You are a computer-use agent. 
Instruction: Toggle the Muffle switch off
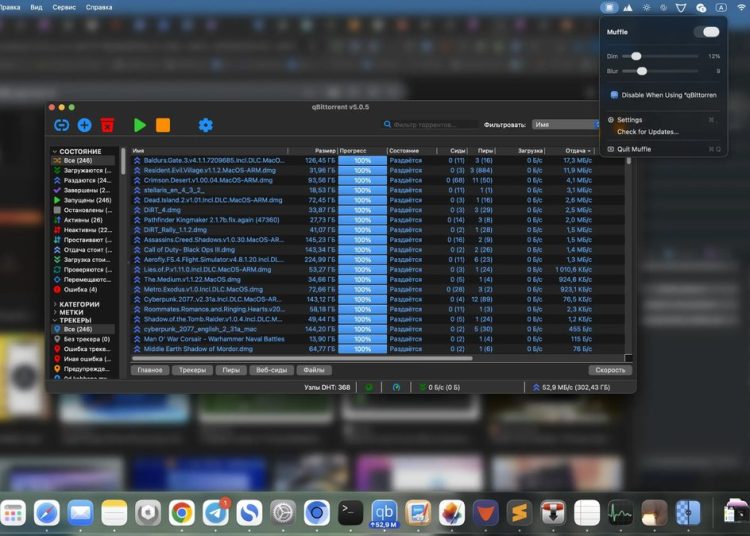click(x=707, y=32)
